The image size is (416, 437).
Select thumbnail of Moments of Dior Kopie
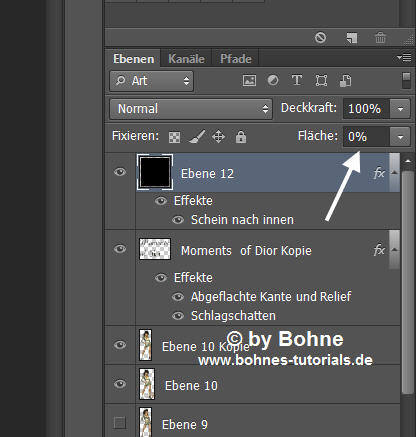(155, 249)
